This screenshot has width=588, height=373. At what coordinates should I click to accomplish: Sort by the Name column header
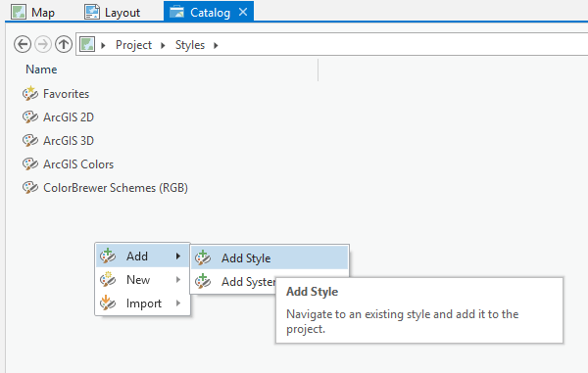[41, 70]
